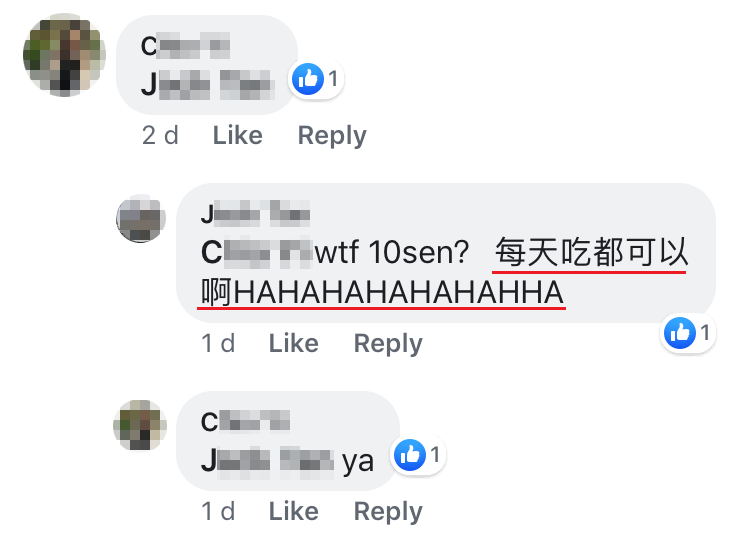Click the like reaction icon on the top comment
This screenshot has height=536, width=750.
pyautogui.click(x=308, y=79)
